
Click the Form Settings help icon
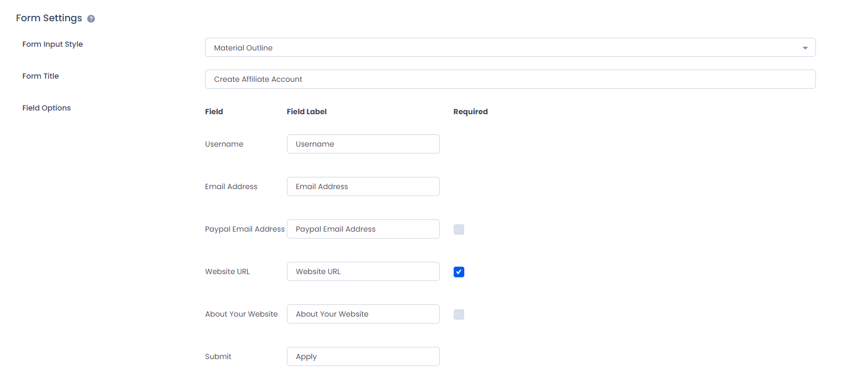click(x=91, y=19)
